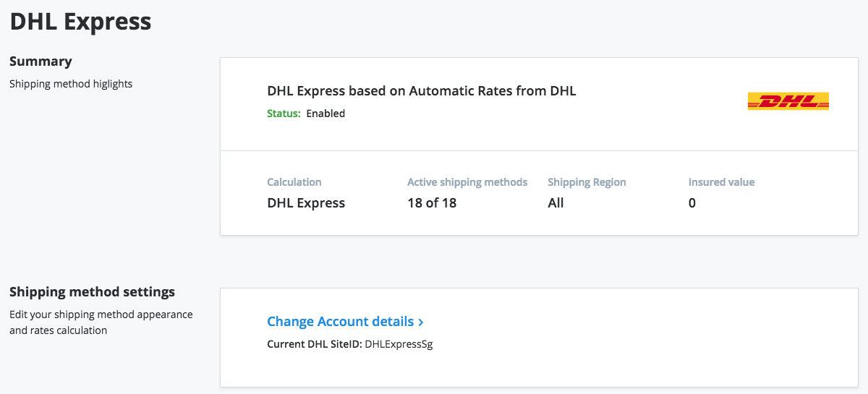Click the Active shipping methods label

(x=467, y=182)
